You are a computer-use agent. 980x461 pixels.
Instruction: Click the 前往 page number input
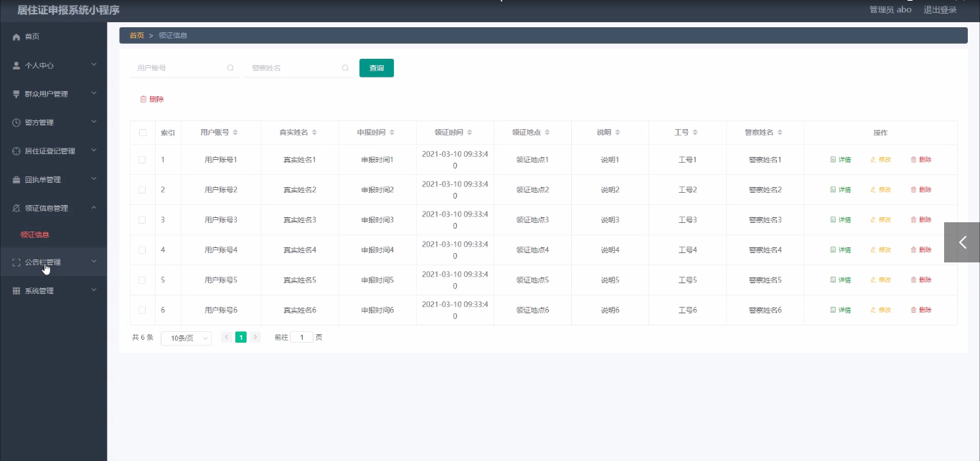(x=302, y=337)
